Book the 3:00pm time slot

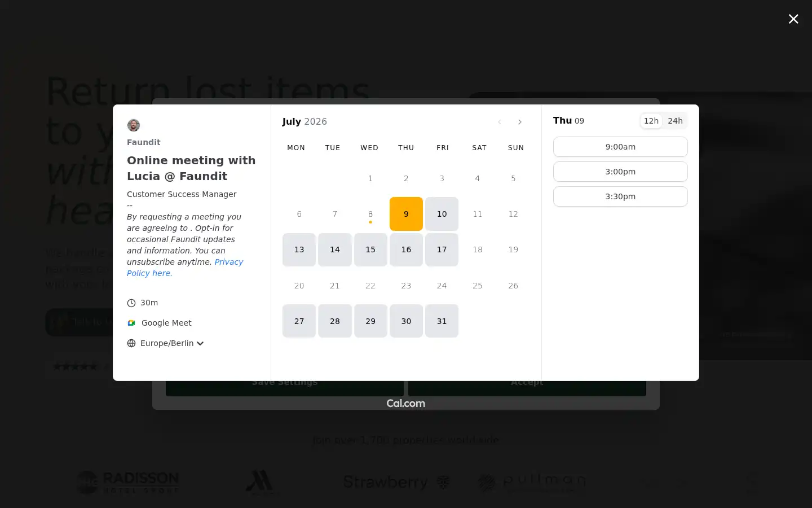point(620,172)
